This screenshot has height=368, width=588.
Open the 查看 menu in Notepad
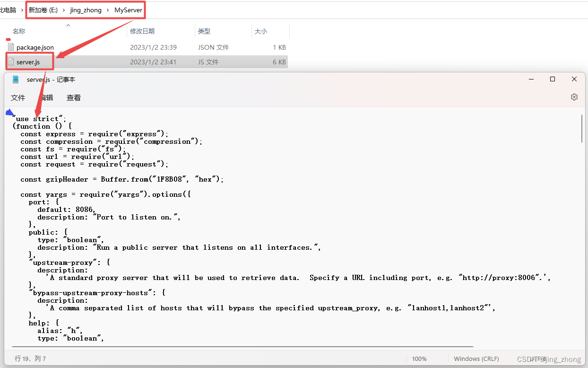pos(74,97)
